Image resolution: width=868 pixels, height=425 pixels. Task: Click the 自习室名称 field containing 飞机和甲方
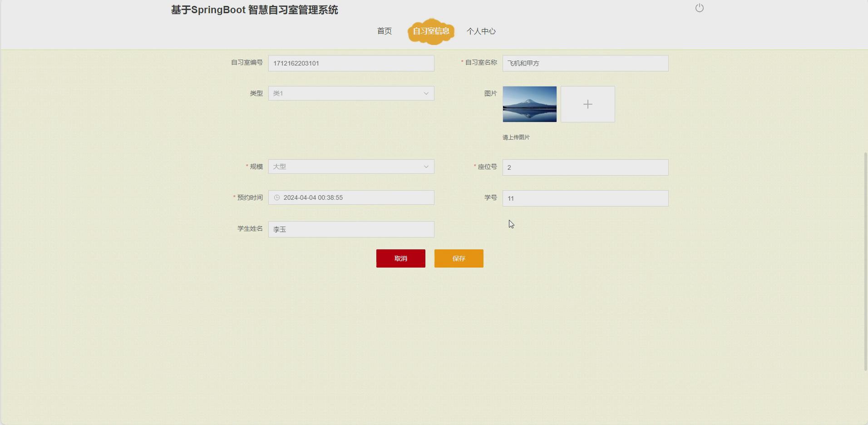[x=585, y=63]
